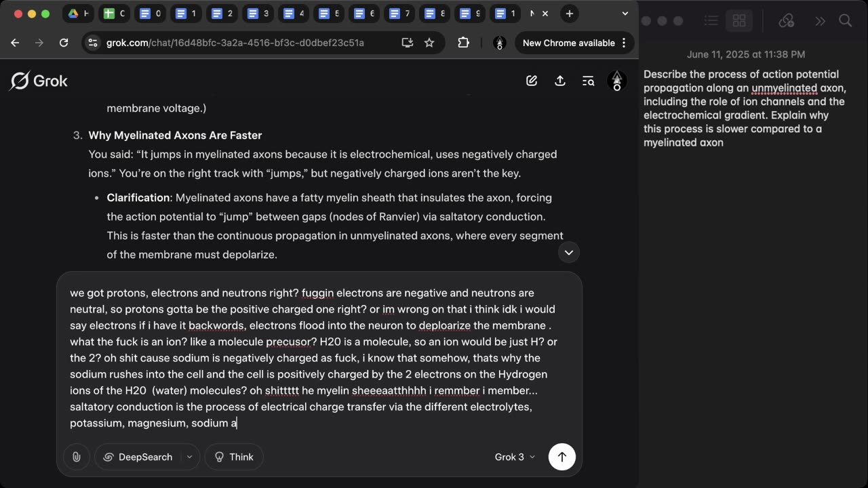Toggle the Think mode button
The image size is (868, 488).
pos(234,457)
